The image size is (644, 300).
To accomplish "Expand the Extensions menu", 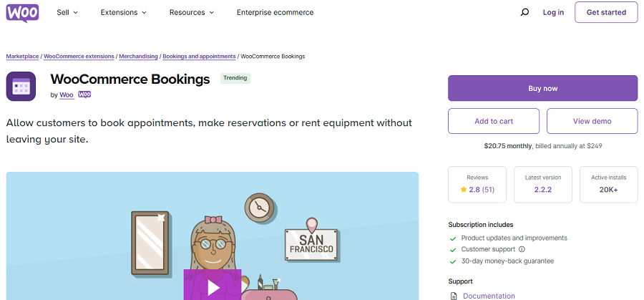I will pos(124,12).
